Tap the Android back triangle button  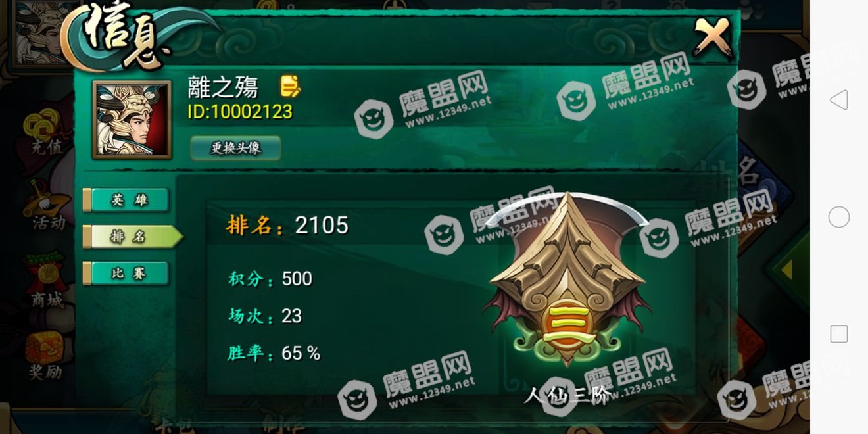(838, 100)
